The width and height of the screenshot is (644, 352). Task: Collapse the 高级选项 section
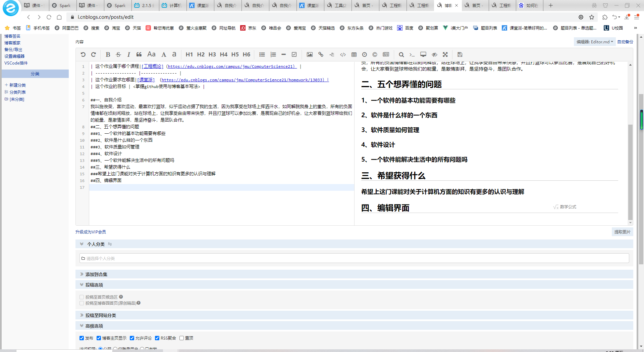pyautogui.click(x=93, y=326)
